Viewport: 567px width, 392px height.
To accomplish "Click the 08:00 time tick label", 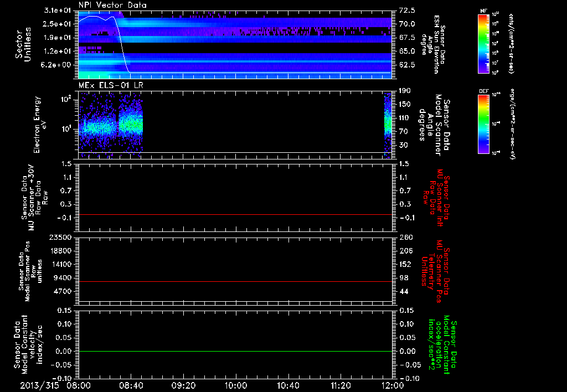I will 79,385.
